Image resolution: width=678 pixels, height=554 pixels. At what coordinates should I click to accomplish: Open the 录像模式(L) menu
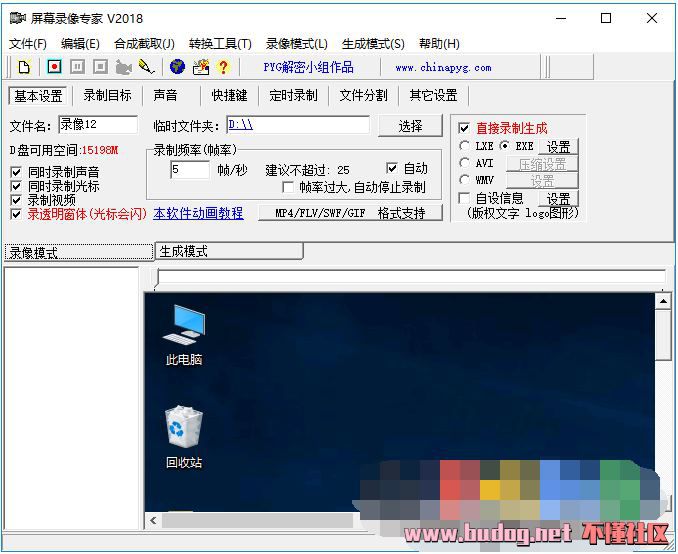[x=296, y=44]
